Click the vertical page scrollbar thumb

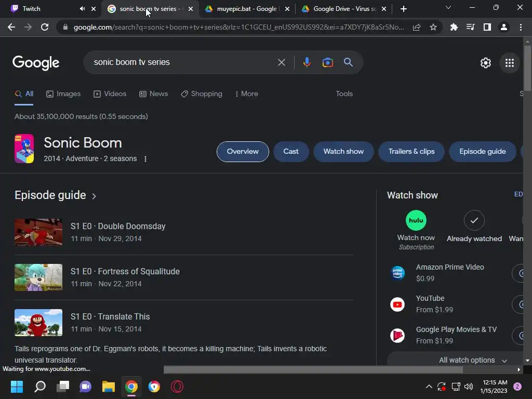pyautogui.click(x=527, y=68)
